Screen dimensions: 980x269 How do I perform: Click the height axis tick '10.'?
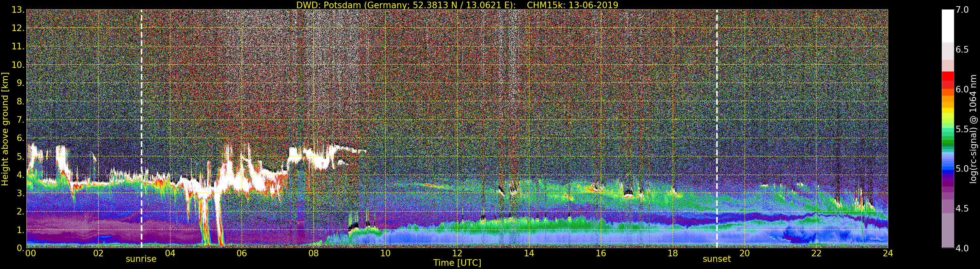click(x=18, y=65)
